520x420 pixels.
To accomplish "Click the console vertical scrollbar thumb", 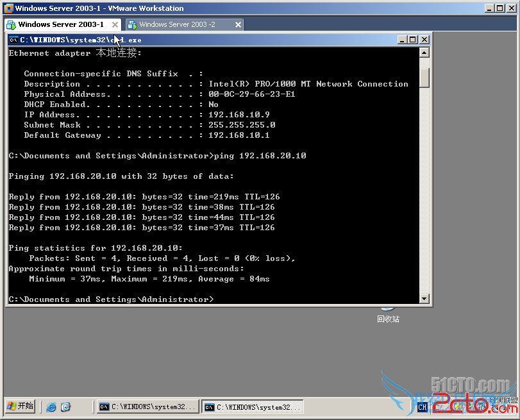I will tap(424, 78).
